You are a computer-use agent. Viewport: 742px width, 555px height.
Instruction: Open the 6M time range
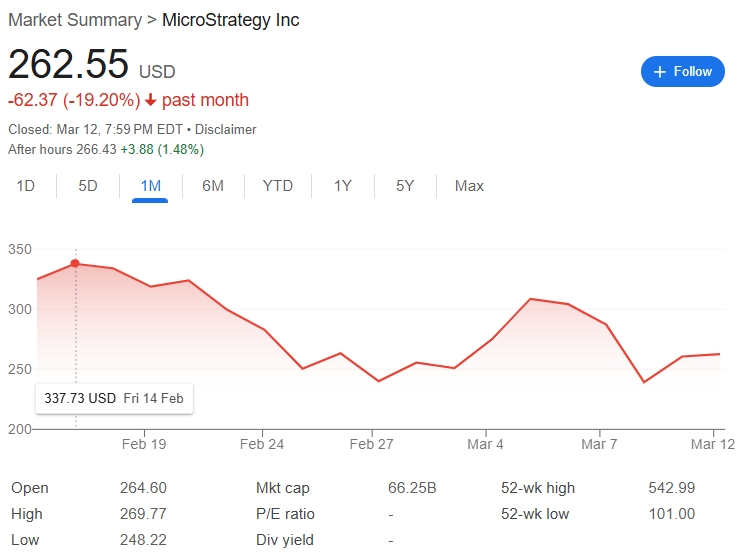pos(213,186)
